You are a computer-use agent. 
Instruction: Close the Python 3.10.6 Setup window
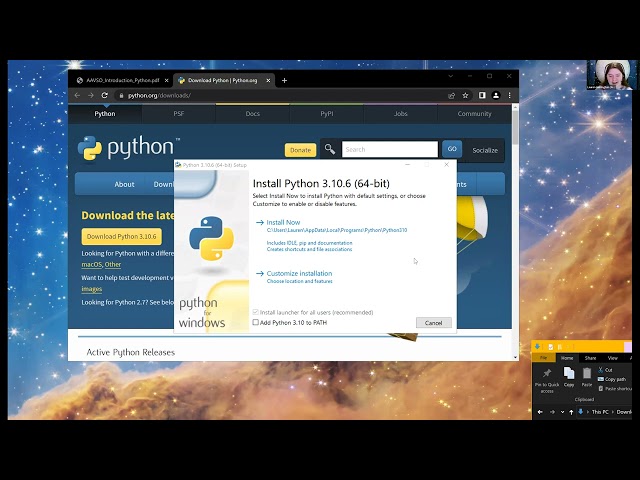(x=447, y=164)
